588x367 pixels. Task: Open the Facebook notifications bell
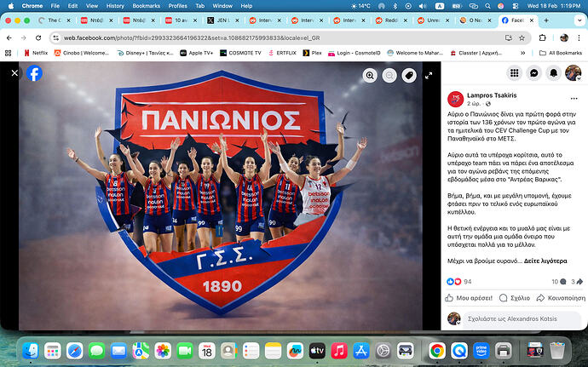coord(554,72)
